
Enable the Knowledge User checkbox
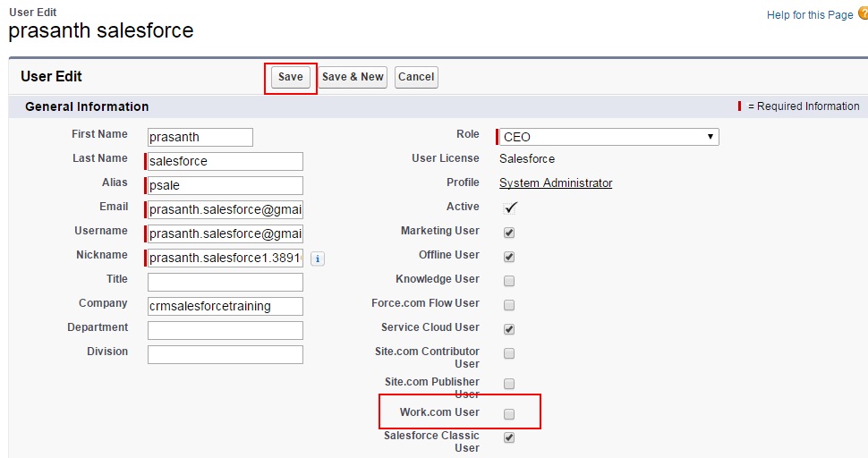point(509,281)
